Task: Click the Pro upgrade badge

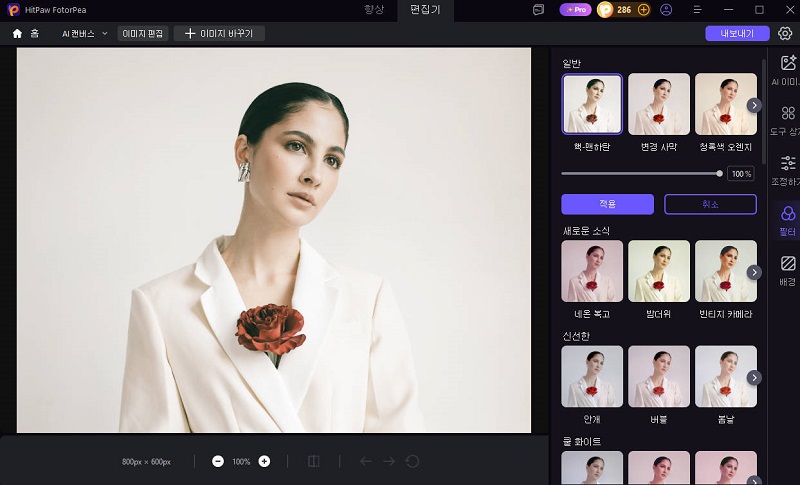Action: tap(576, 10)
